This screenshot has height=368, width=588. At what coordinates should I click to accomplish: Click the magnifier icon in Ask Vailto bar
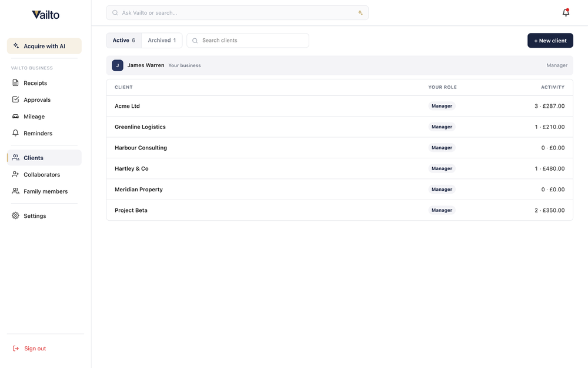point(115,13)
